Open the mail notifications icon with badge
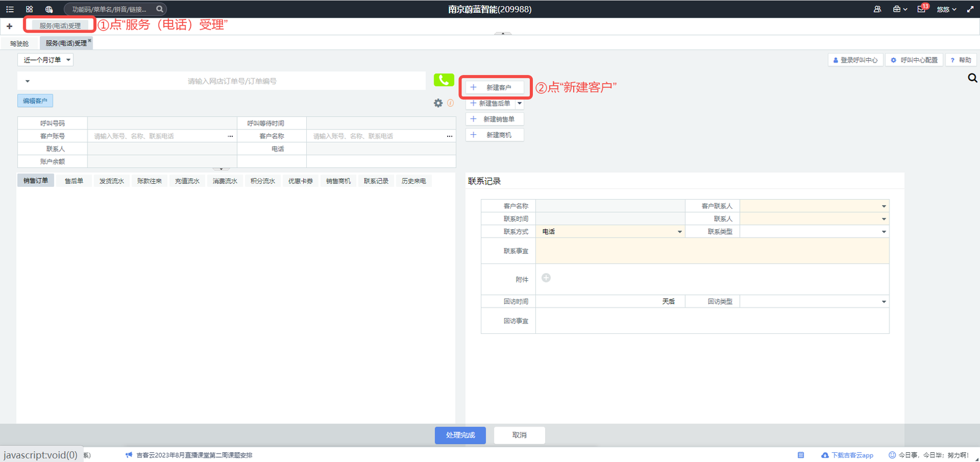 click(x=921, y=9)
